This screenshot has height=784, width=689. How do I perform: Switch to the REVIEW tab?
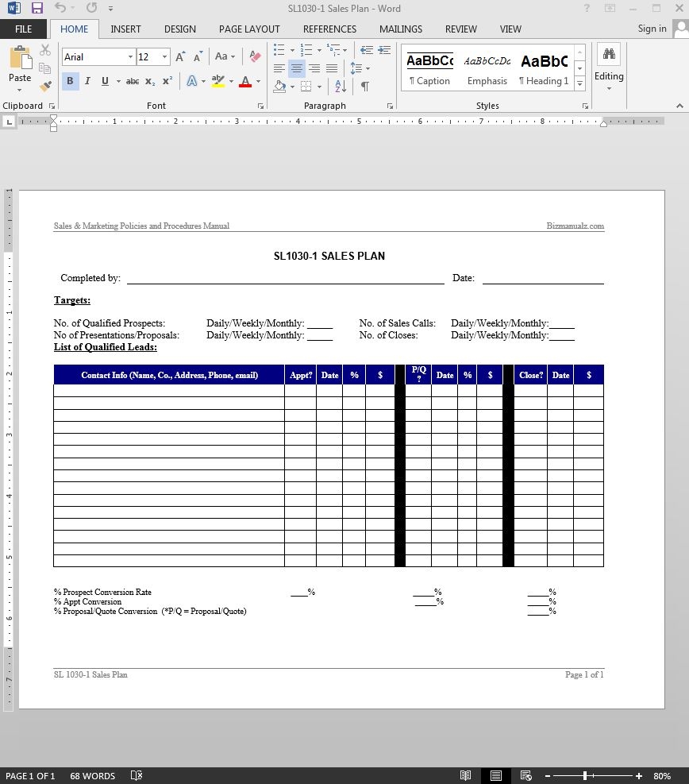click(460, 29)
